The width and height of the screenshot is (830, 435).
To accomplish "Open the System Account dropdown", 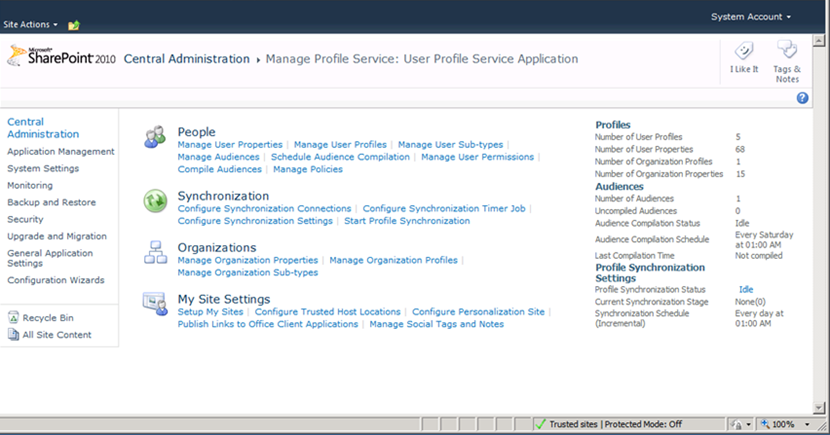I will [x=751, y=17].
